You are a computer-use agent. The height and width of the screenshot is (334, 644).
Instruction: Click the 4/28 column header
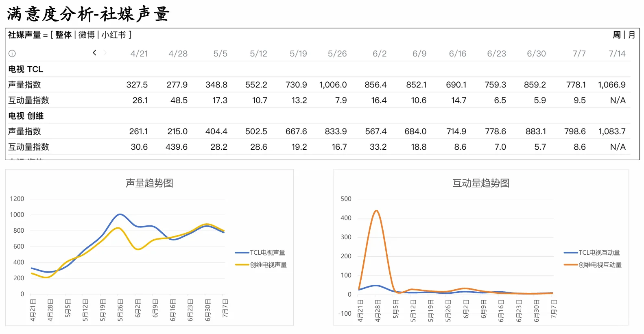[x=178, y=54]
